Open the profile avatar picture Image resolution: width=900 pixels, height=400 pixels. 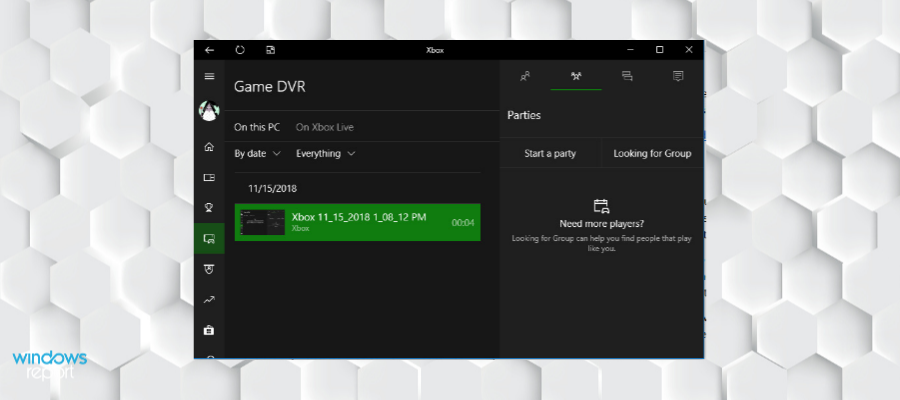coord(209,110)
